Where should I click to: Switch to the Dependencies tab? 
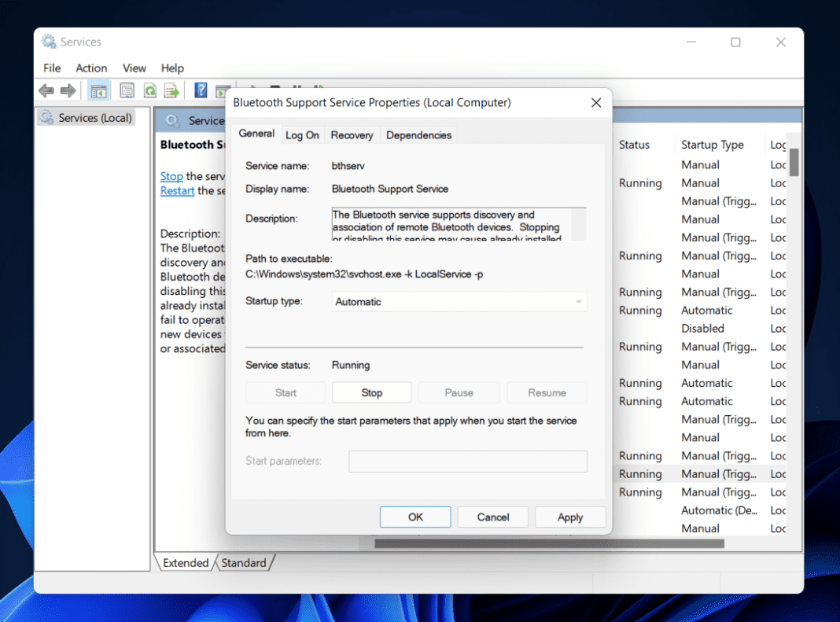(x=419, y=135)
